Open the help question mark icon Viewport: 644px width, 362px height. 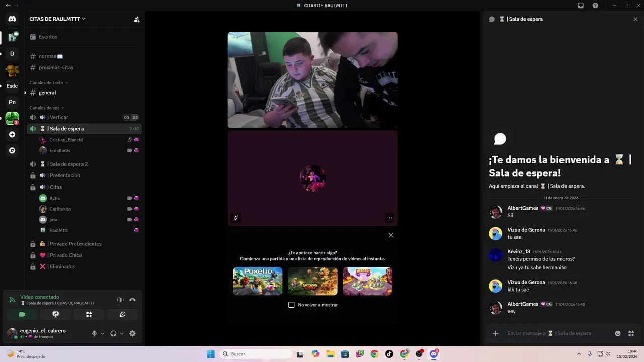pos(595,5)
